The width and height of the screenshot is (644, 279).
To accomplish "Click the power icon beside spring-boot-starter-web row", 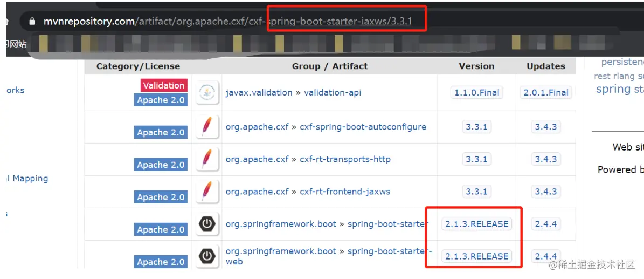I will (x=206, y=256).
